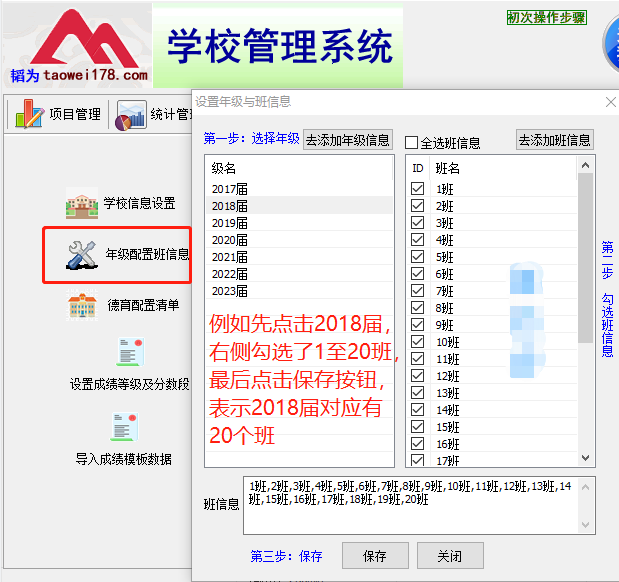Click the 11班 row label
The image size is (619, 582).
coord(448,359)
